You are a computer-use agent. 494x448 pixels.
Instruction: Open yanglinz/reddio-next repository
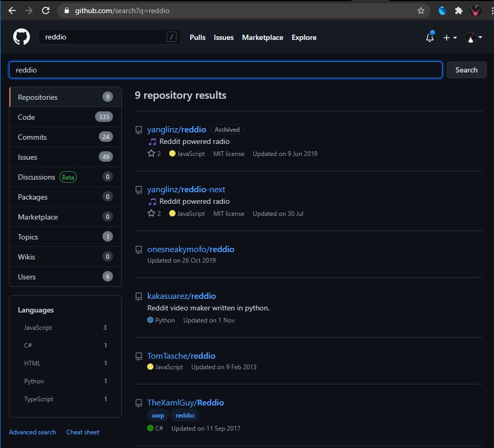(186, 189)
